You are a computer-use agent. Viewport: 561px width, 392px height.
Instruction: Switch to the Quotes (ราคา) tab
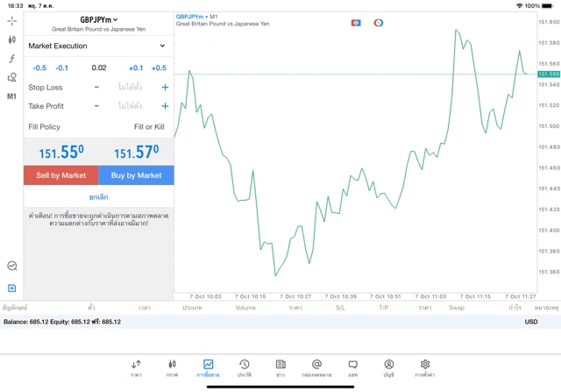pyautogui.click(x=136, y=367)
